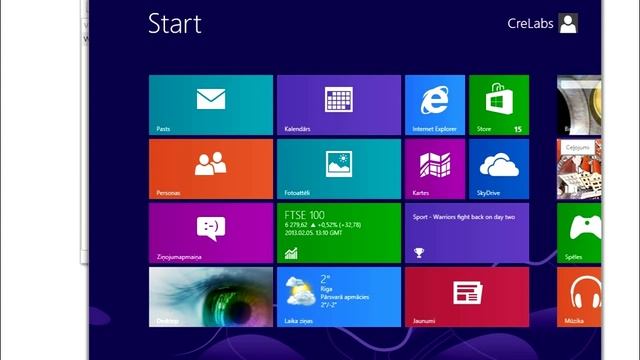Open the Mūzika headphones tile
The height and width of the screenshot is (360, 640).
[x=579, y=297]
